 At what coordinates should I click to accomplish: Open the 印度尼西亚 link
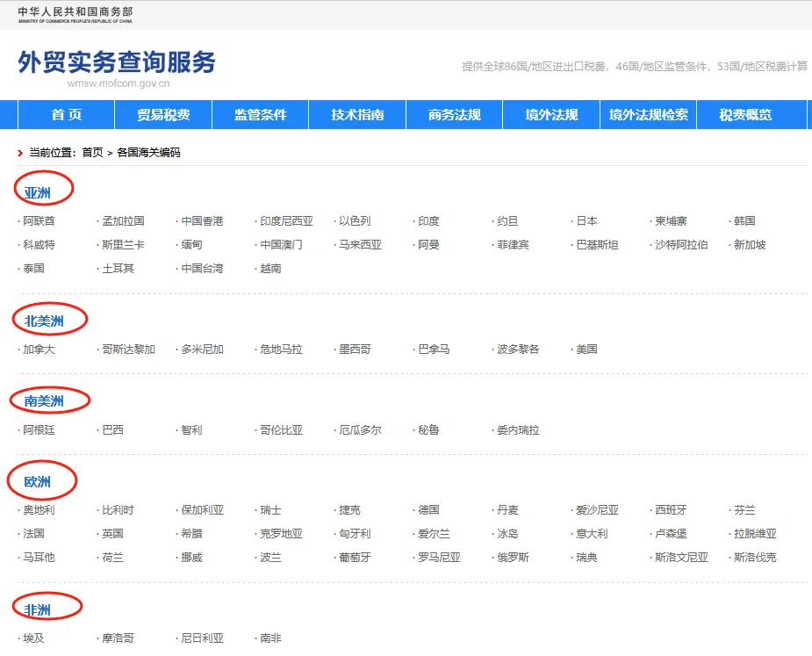point(286,220)
